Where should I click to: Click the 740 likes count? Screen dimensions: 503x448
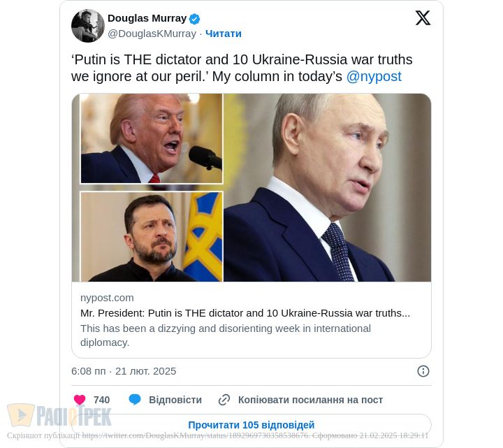point(101,400)
